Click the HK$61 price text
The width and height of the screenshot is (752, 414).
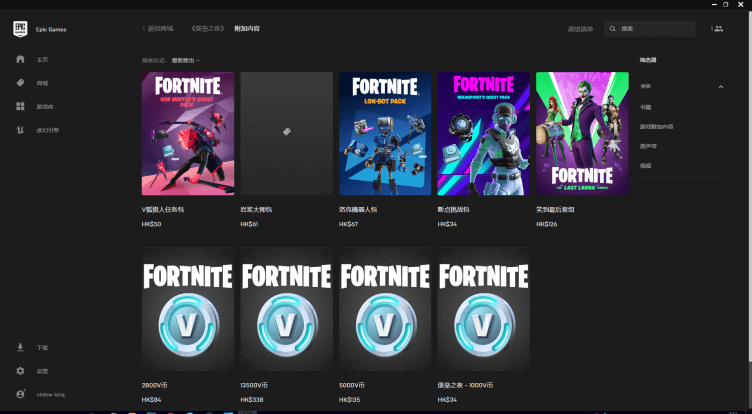pyautogui.click(x=249, y=224)
